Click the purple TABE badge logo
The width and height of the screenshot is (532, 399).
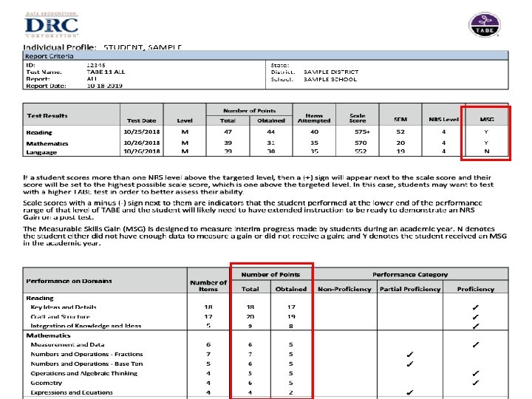click(485, 24)
